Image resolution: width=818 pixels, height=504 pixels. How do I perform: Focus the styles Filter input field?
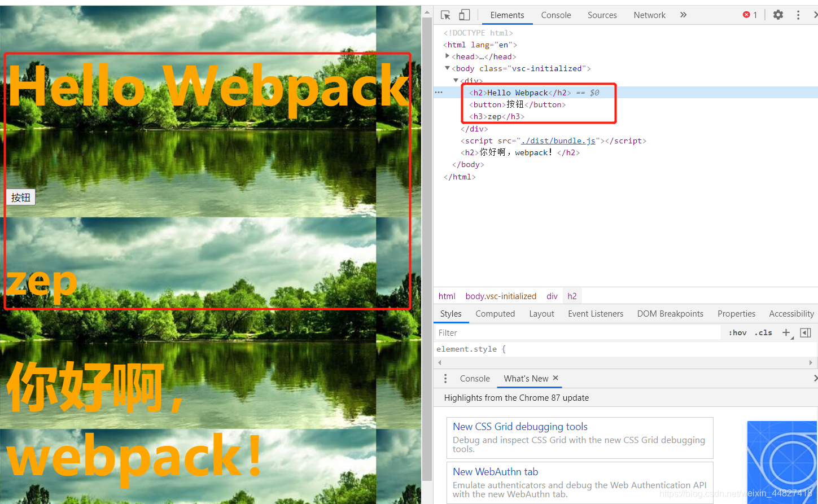(x=578, y=333)
